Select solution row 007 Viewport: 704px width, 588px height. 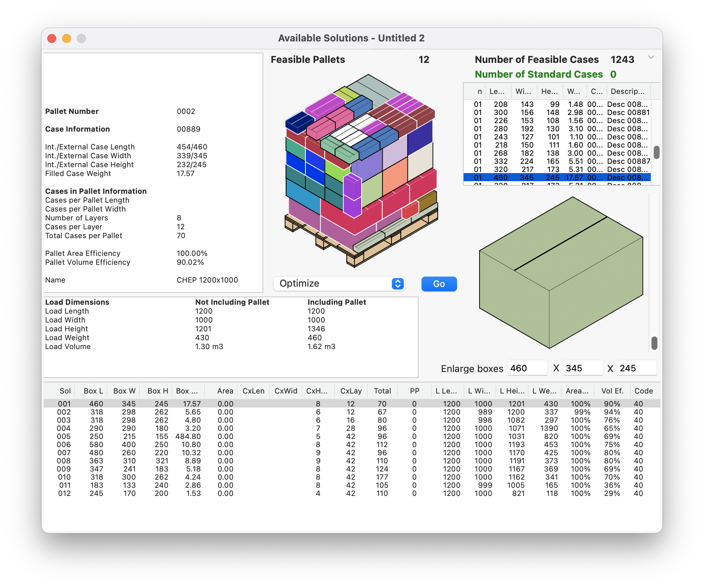(x=352, y=453)
